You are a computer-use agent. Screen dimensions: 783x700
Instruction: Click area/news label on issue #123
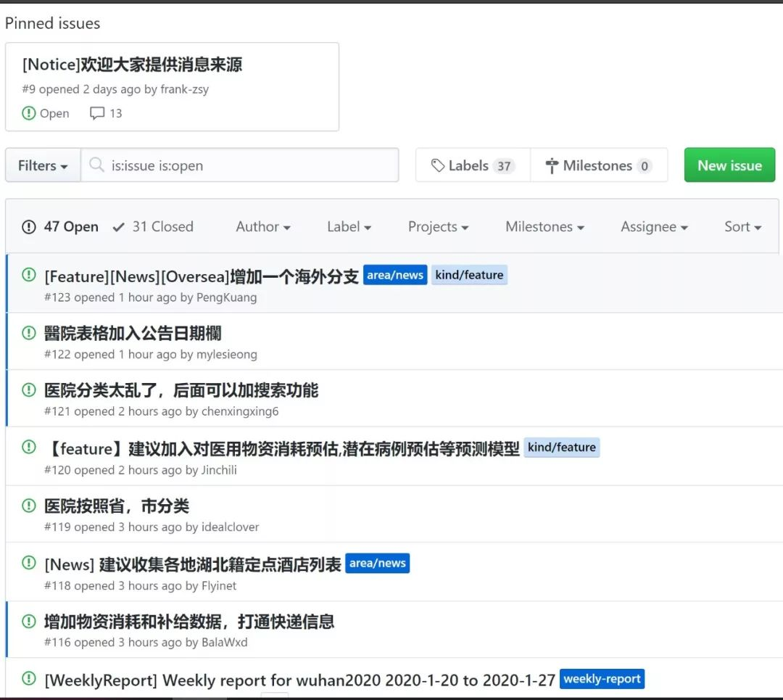[x=395, y=275]
